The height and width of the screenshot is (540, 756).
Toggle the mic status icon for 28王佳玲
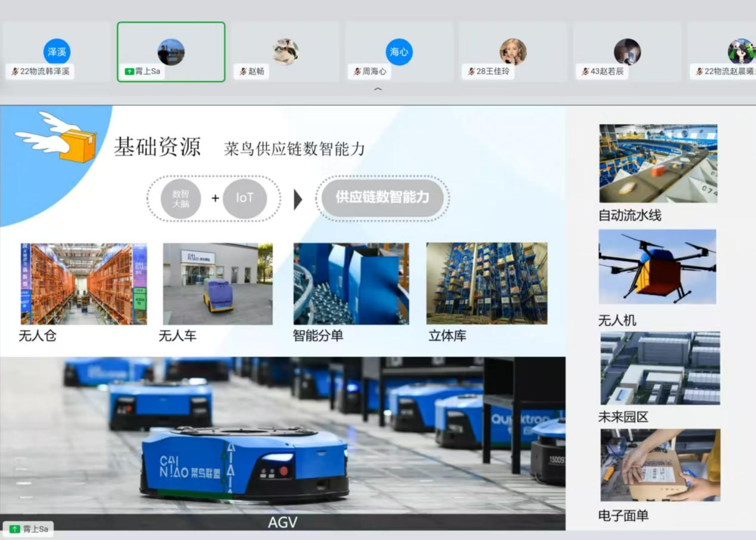click(x=471, y=72)
